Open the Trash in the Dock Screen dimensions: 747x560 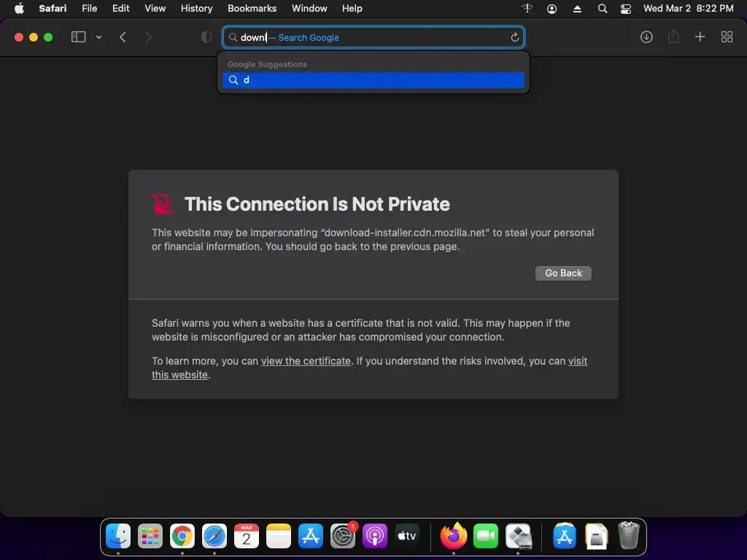click(628, 536)
